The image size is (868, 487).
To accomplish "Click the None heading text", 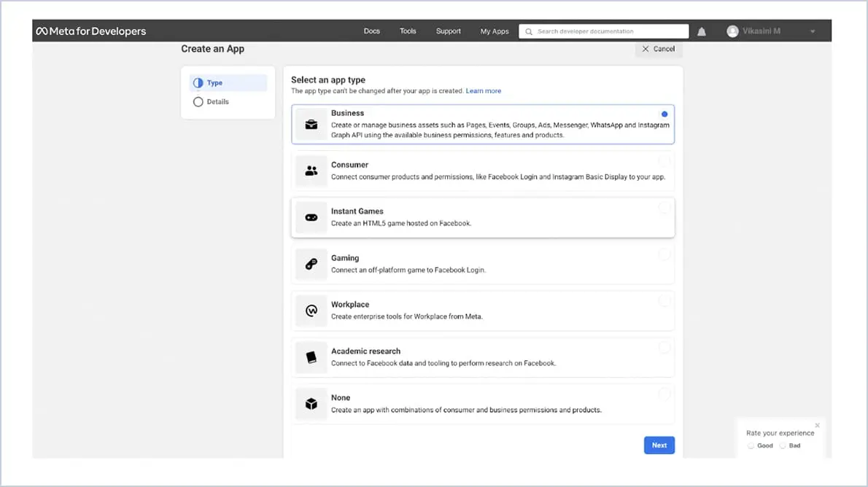I will (x=341, y=397).
